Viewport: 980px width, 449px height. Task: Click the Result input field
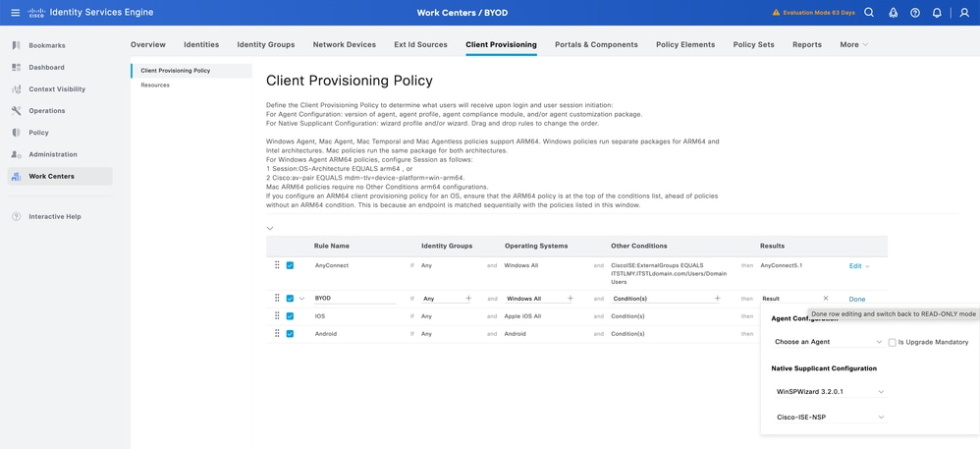[790, 299]
